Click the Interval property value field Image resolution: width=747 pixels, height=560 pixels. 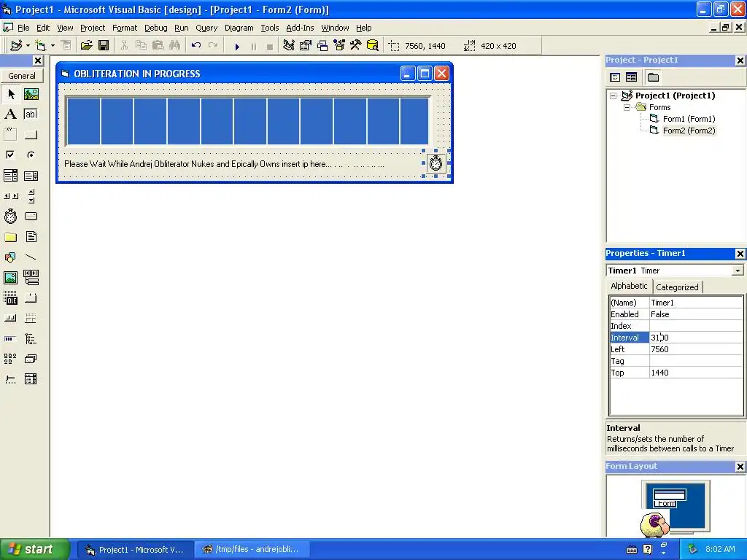(x=695, y=338)
